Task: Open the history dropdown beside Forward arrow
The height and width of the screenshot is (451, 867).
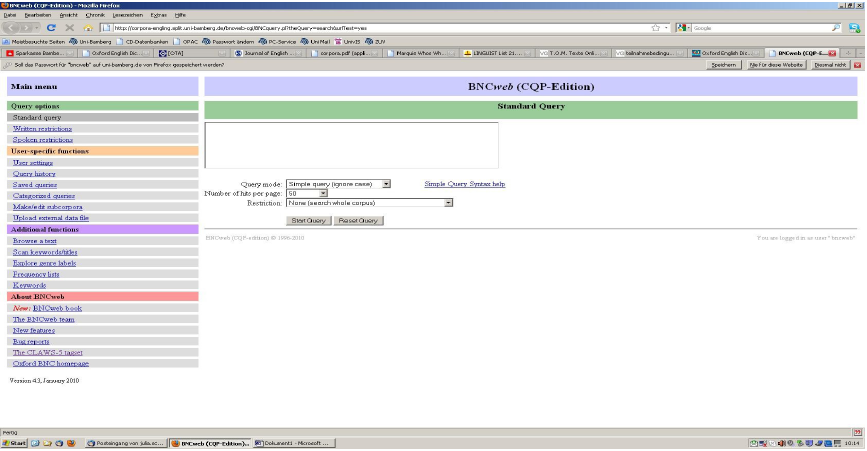Action: (x=37, y=28)
